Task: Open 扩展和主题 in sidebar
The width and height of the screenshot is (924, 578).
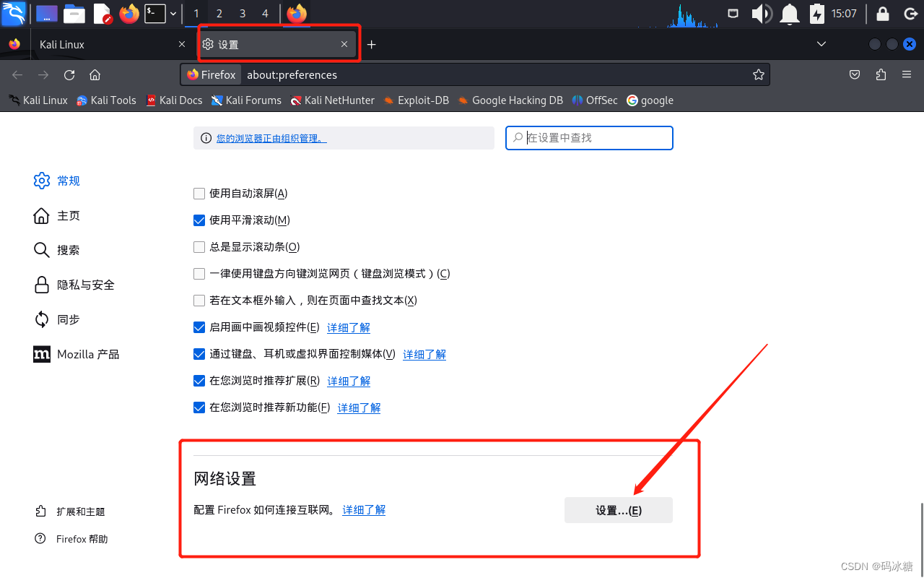Action: tap(70, 512)
